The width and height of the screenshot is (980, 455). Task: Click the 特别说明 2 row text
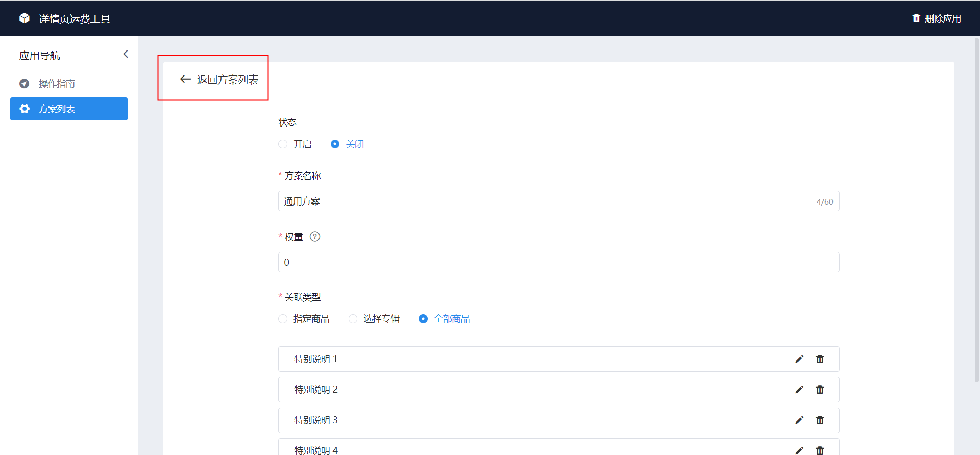click(315, 390)
